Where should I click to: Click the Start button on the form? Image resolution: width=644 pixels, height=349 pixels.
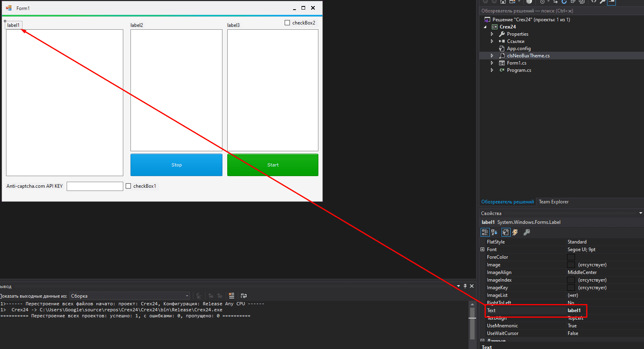273,165
